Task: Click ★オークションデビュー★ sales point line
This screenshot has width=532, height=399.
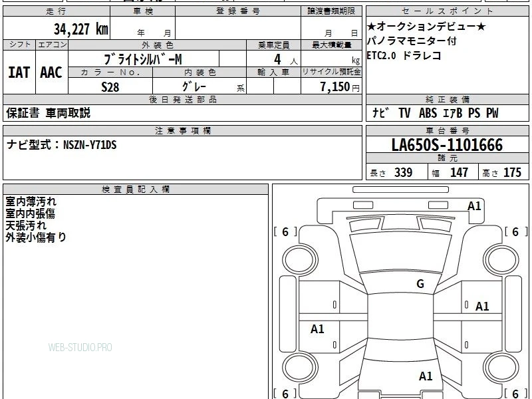Action: click(426, 26)
